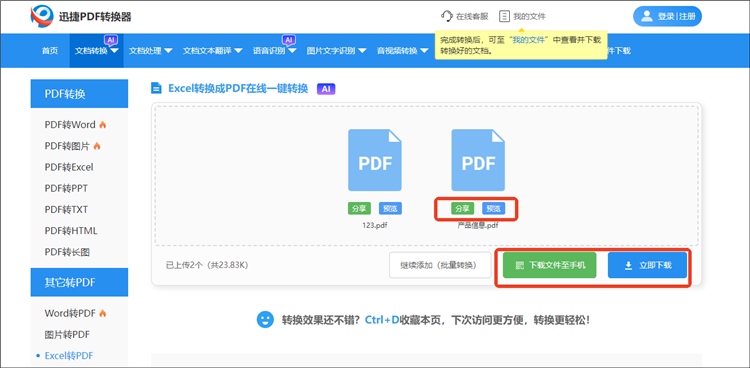Click the fire icon next to PDF转Word
The width and height of the screenshot is (750, 368).
(x=102, y=125)
